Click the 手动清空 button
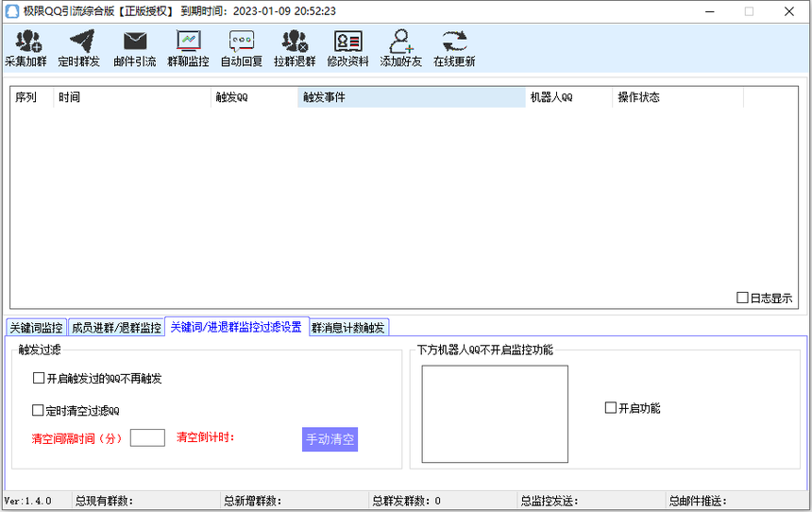Viewport: 812px width, 512px height. pos(330,439)
